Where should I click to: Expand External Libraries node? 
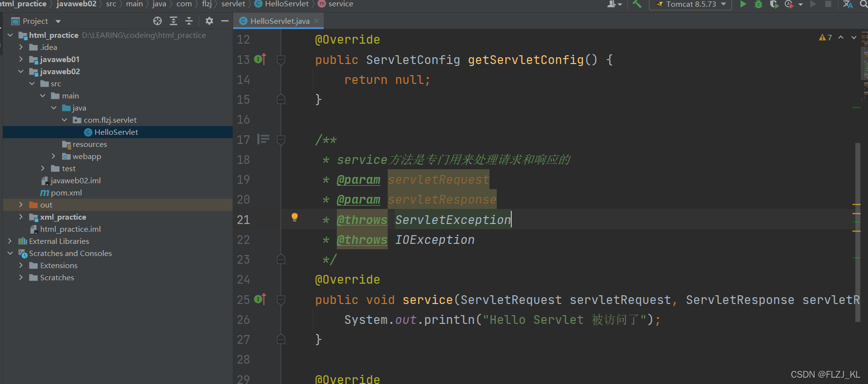point(10,241)
